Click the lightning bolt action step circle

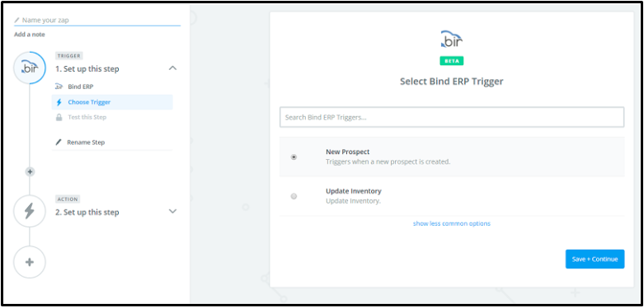pyautogui.click(x=30, y=211)
